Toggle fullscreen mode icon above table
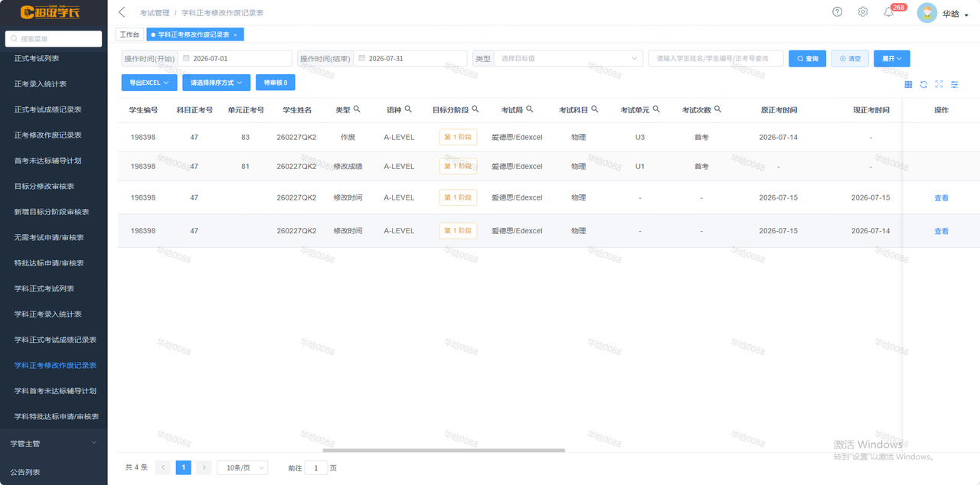The width and height of the screenshot is (980, 485). [939, 84]
